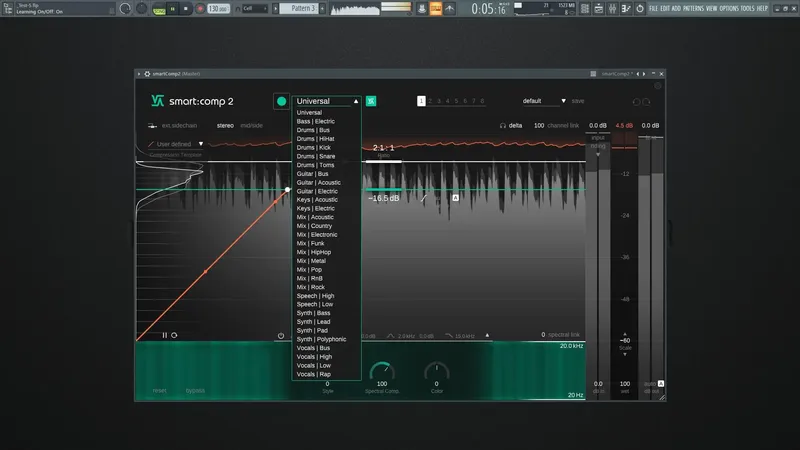The height and width of the screenshot is (450, 800).
Task: Select stereo processing mode
Action: (225, 126)
